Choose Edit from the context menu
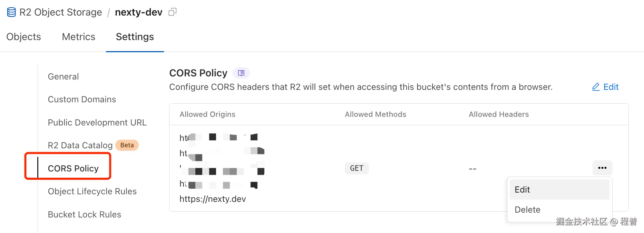 point(522,189)
